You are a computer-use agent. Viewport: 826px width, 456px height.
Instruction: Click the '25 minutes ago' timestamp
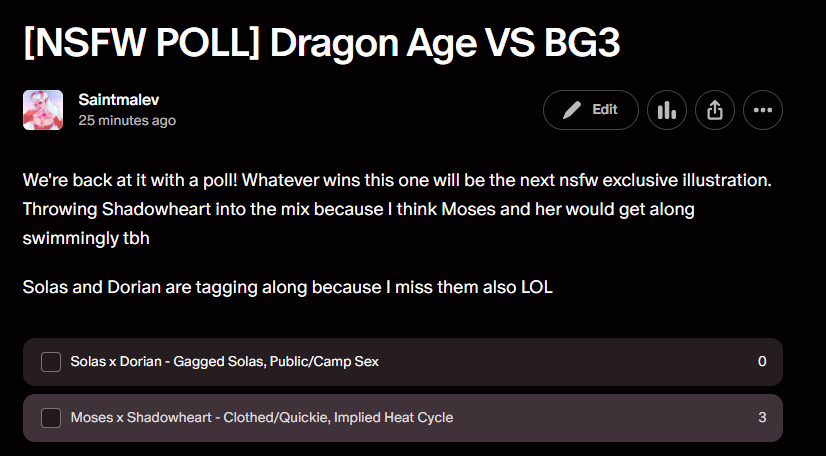coord(127,121)
